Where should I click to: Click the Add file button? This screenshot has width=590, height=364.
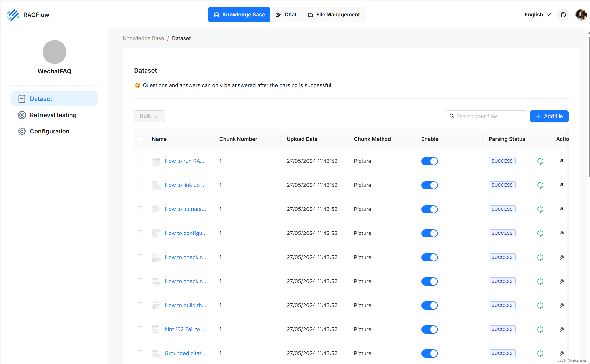pos(549,116)
